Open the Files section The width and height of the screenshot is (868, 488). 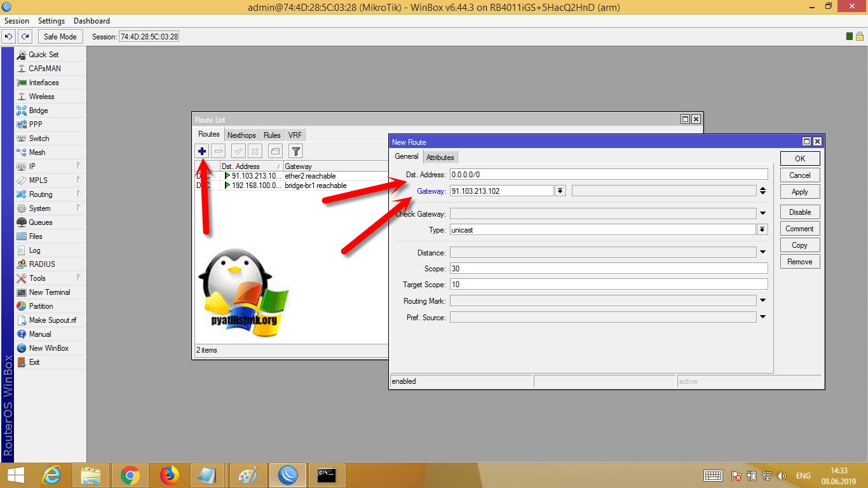(x=50, y=236)
